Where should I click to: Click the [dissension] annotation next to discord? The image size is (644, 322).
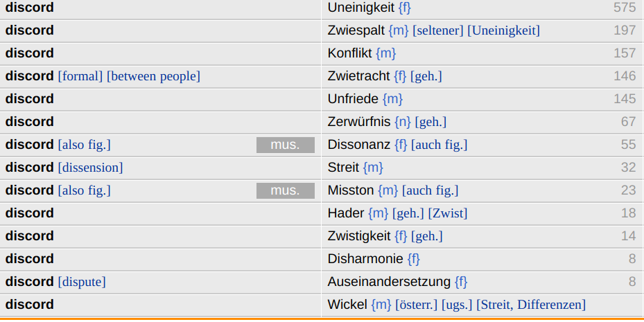tap(90, 168)
